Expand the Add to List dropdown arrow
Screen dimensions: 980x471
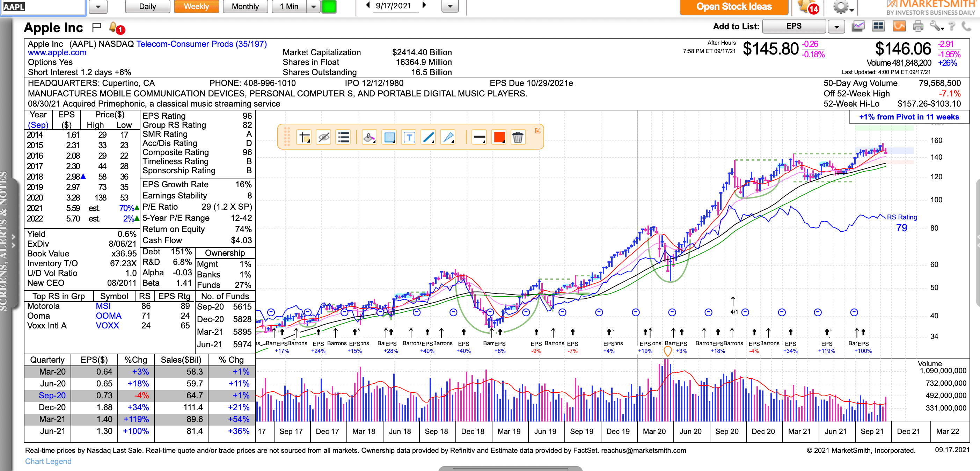click(x=836, y=27)
